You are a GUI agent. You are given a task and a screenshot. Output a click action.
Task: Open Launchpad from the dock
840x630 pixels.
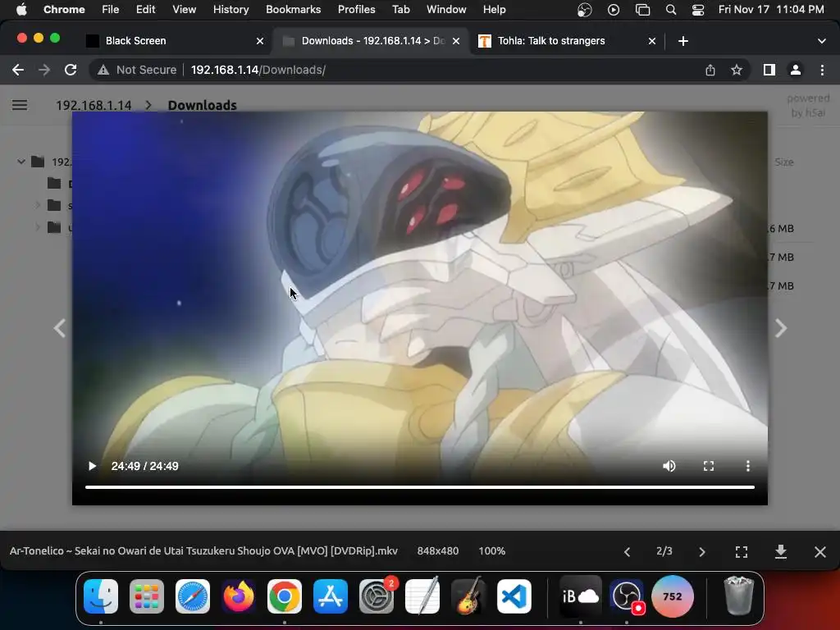147,596
